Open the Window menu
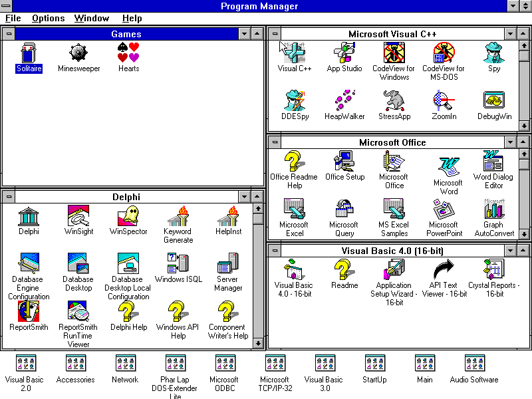The height and width of the screenshot is (399, 532). pyautogui.click(x=91, y=18)
